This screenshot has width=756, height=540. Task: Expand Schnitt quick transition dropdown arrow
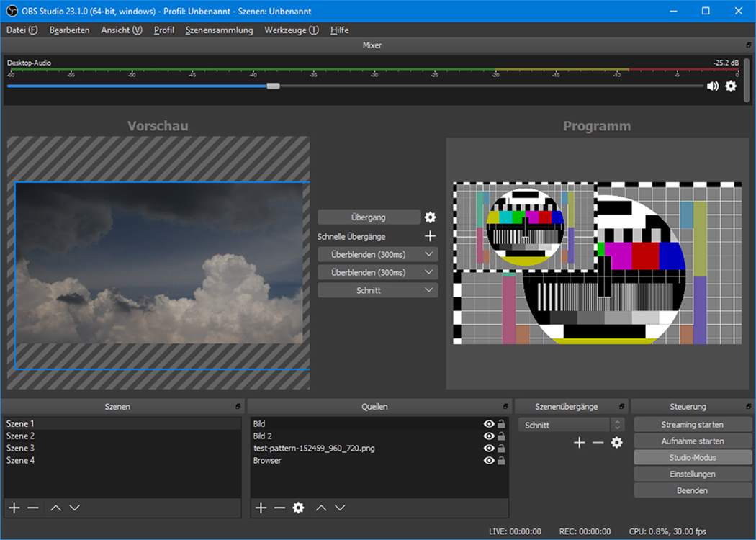pos(428,290)
